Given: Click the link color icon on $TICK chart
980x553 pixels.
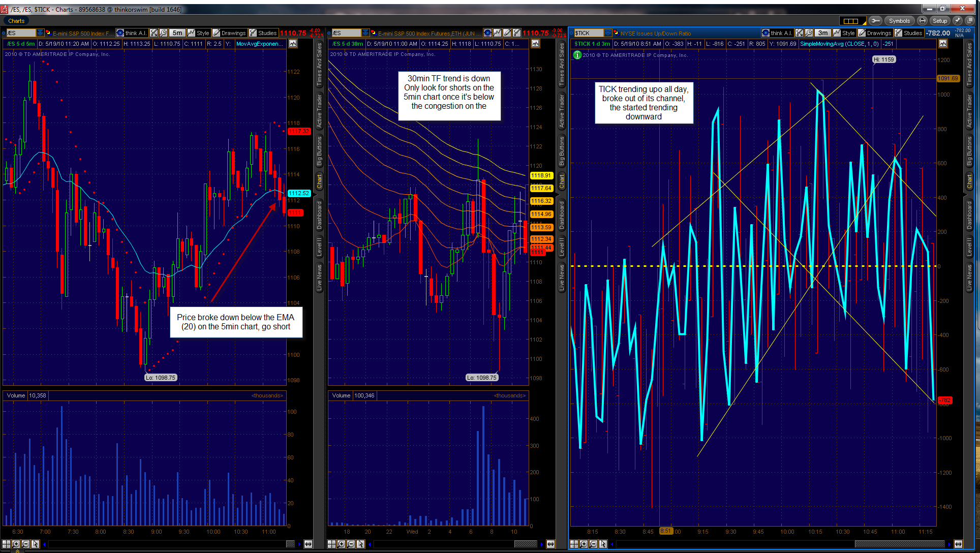Looking at the screenshot, I should [616, 33].
